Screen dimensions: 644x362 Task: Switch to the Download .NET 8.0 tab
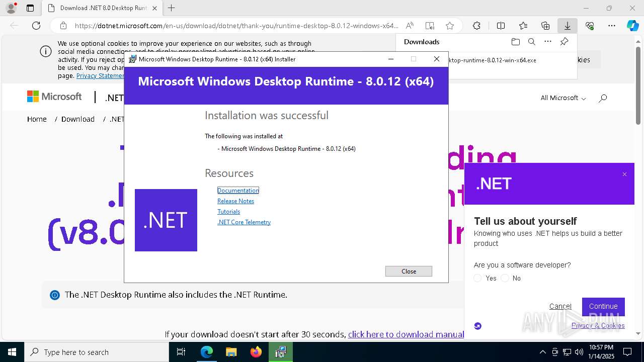click(103, 8)
